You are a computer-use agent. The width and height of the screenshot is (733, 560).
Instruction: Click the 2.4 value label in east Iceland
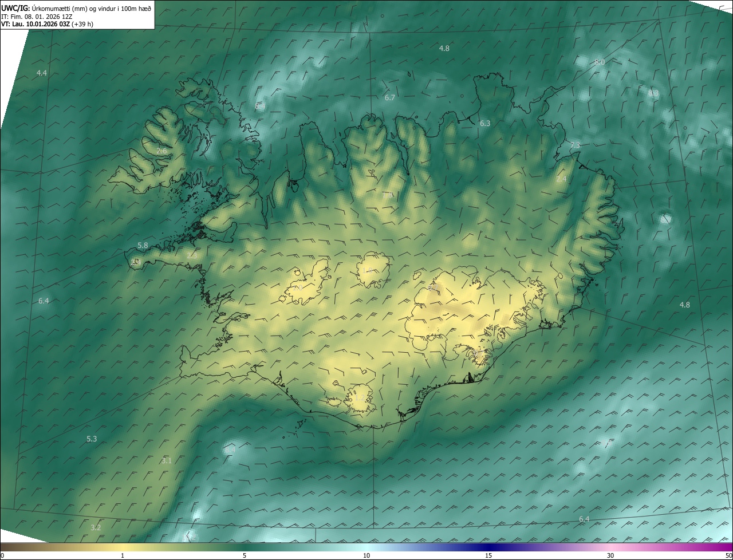(561, 179)
